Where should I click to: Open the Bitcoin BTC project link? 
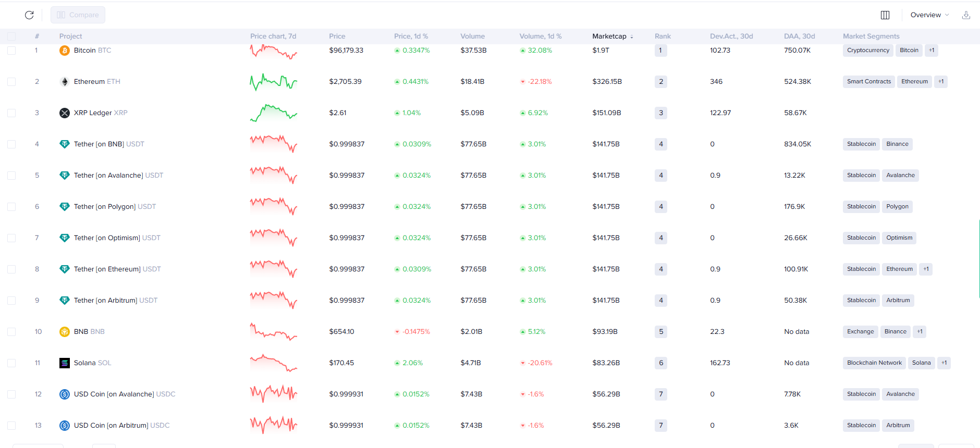[x=92, y=51]
